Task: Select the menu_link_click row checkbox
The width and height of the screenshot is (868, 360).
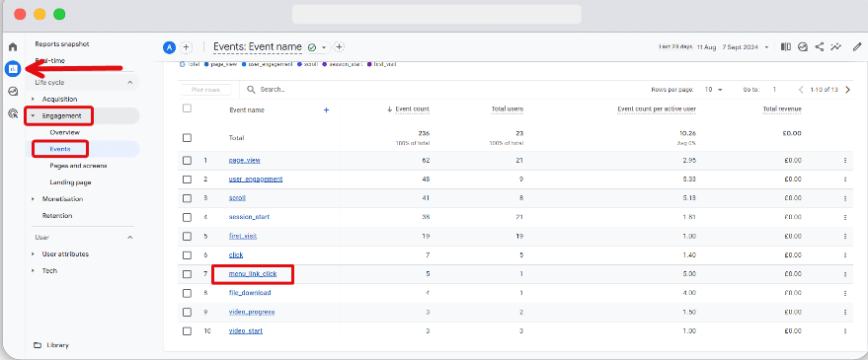Action: tap(187, 274)
